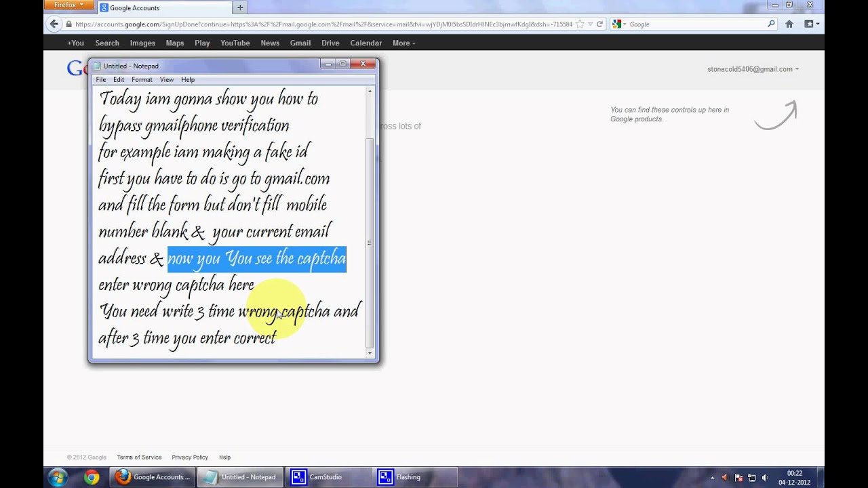Bookmark this page with the star icon
This screenshot has width=868, height=488.
(x=580, y=24)
